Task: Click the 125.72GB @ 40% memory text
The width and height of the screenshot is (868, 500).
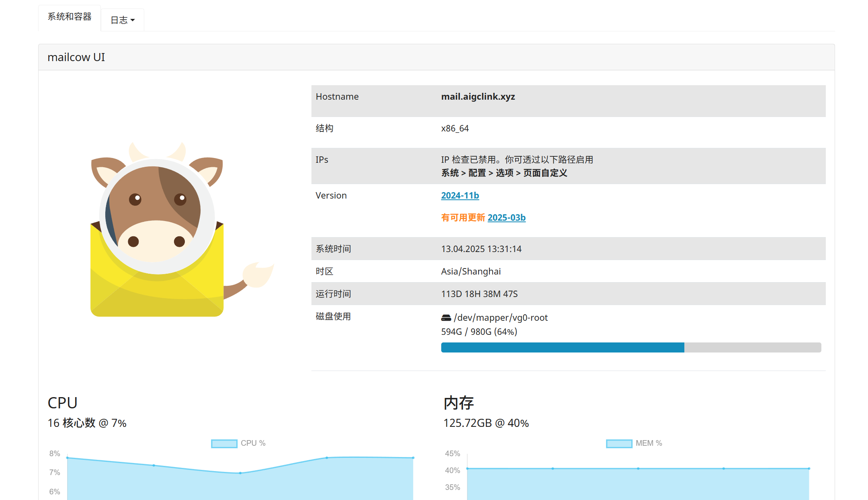Action: click(486, 423)
